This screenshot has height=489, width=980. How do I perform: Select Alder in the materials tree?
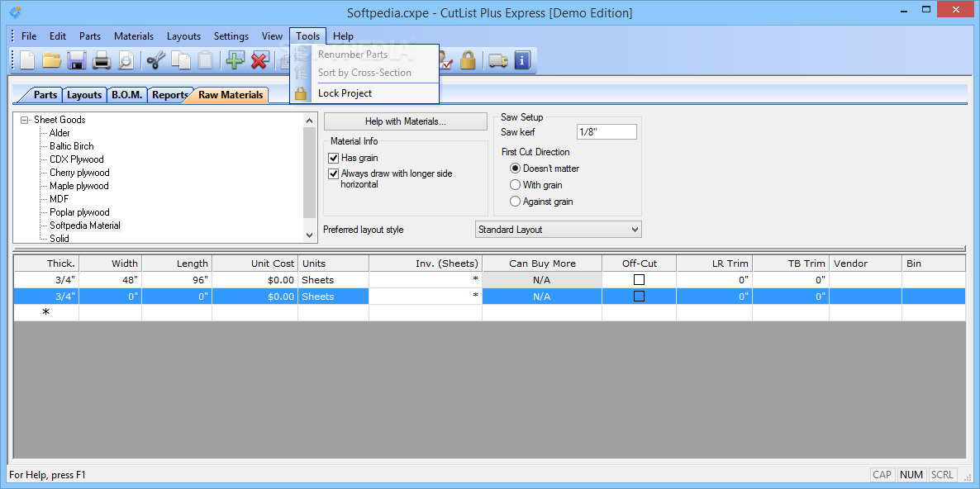60,133
